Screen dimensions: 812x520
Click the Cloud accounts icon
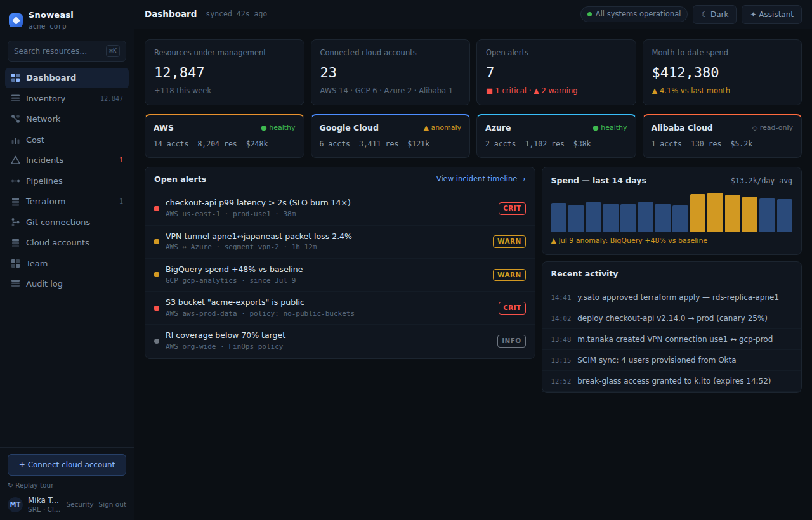[15, 243]
